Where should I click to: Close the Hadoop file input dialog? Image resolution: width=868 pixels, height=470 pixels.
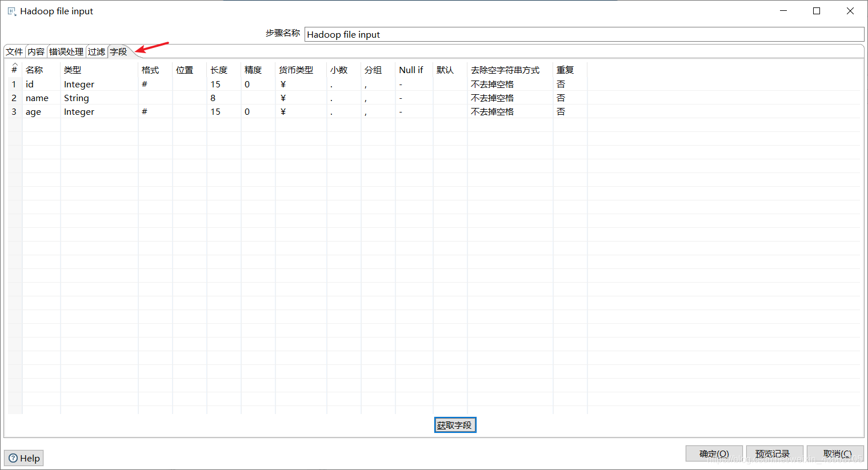pos(850,11)
